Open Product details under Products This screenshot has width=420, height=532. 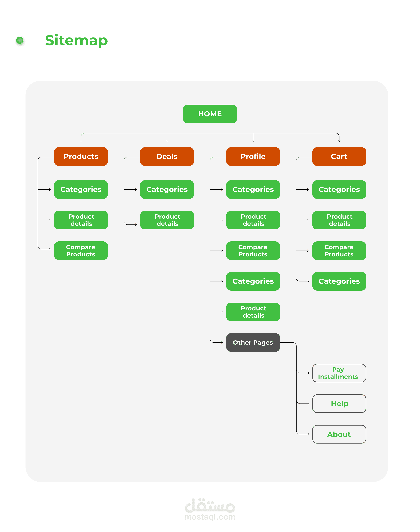[81, 220]
